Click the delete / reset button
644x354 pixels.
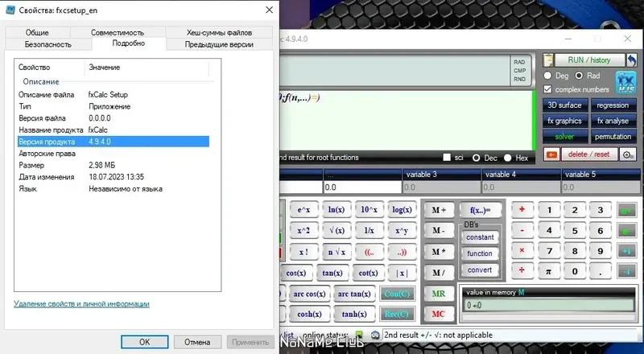click(x=588, y=154)
